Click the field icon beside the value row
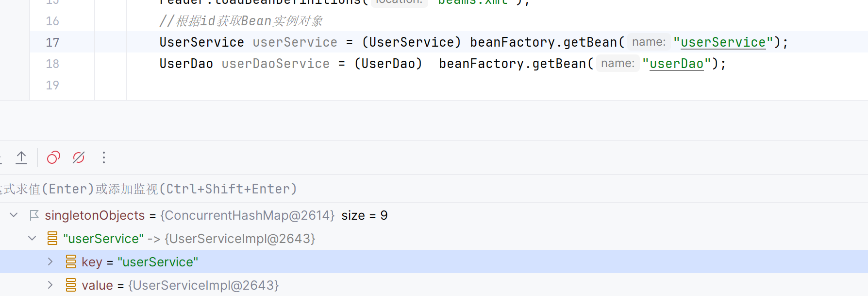 point(71,285)
